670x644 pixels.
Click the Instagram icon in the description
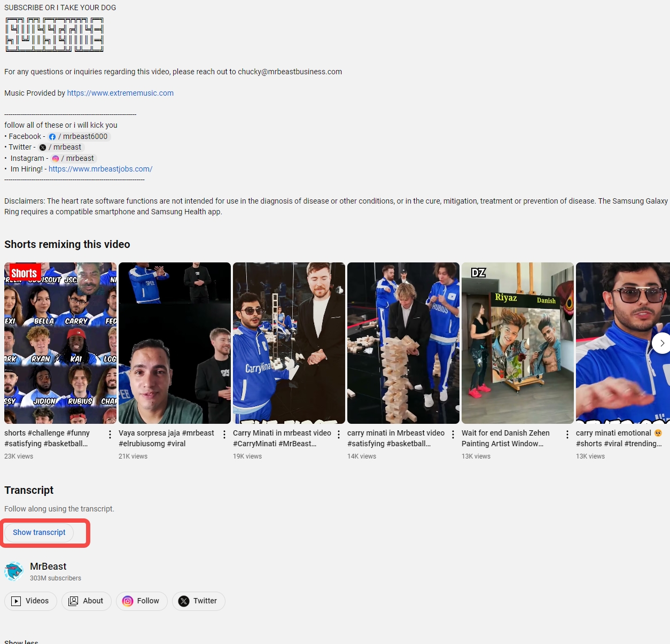click(x=56, y=159)
